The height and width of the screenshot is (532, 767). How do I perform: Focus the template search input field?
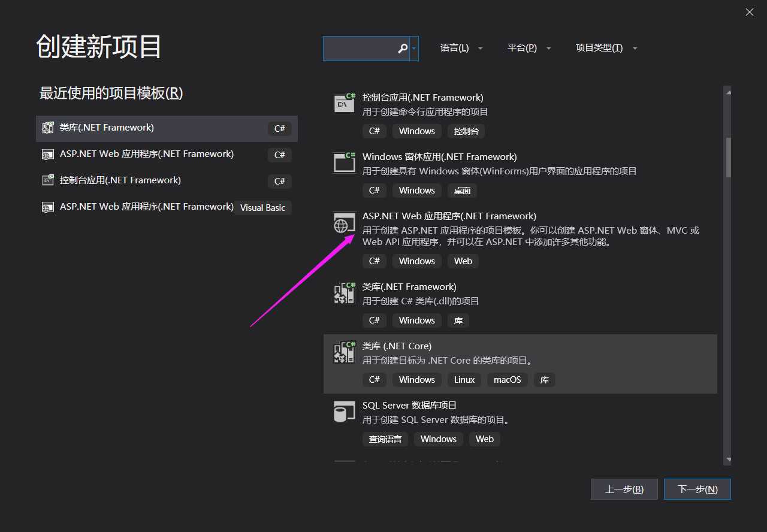click(360, 49)
